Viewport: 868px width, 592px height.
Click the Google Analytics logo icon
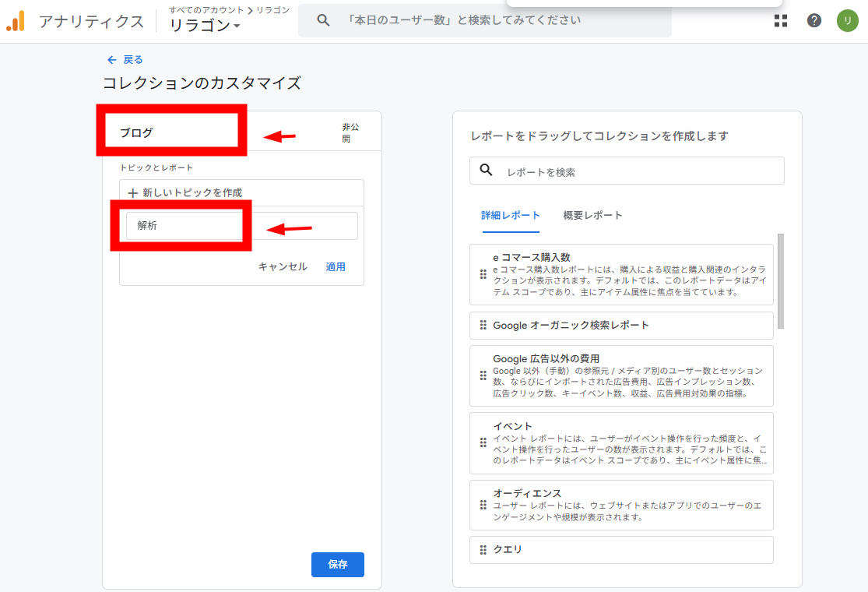click(16, 21)
